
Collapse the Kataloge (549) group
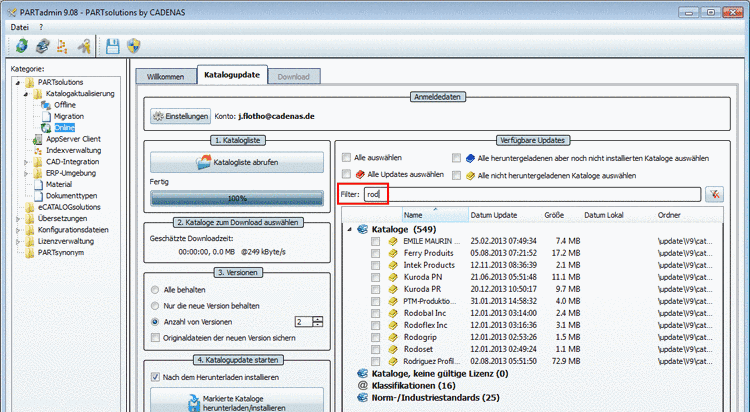pos(350,230)
